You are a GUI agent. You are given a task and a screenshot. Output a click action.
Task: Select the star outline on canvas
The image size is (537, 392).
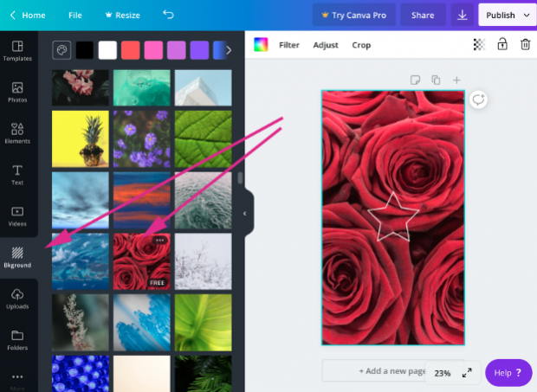pyautogui.click(x=393, y=217)
